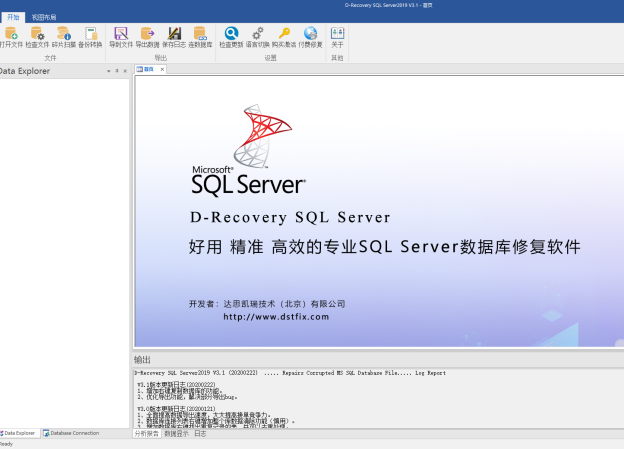
Task: Click the 输出 panel header
Action: tap(142, 360)
